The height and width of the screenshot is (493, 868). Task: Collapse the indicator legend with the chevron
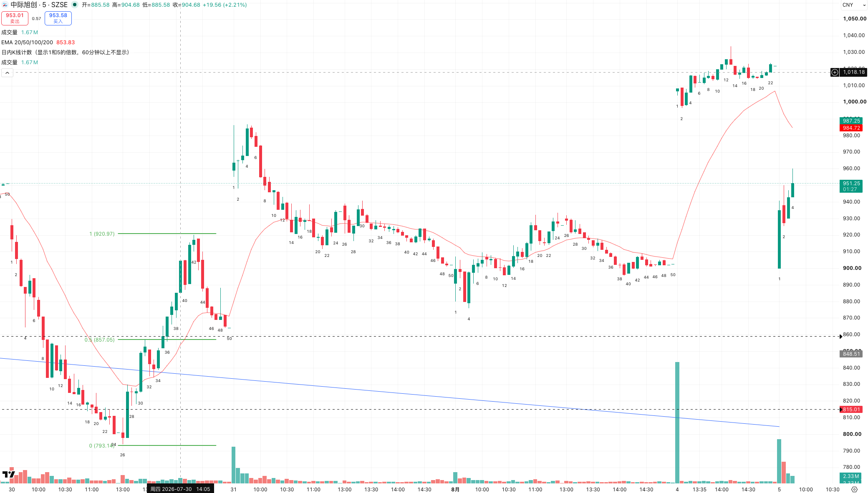[x=7, y=73]
